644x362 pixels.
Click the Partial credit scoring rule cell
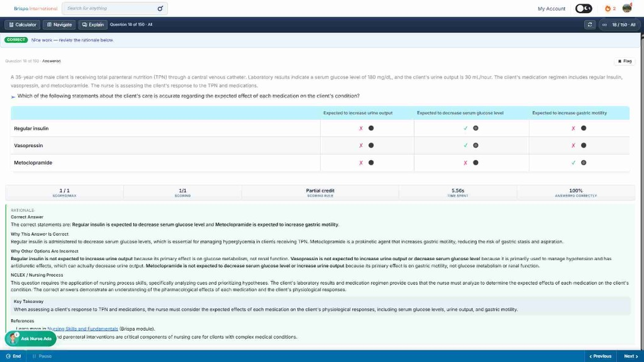(320, 193)
